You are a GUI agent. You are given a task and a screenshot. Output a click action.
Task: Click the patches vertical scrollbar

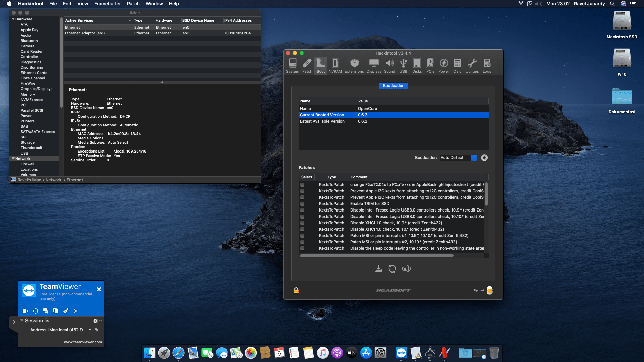point(486,194)
